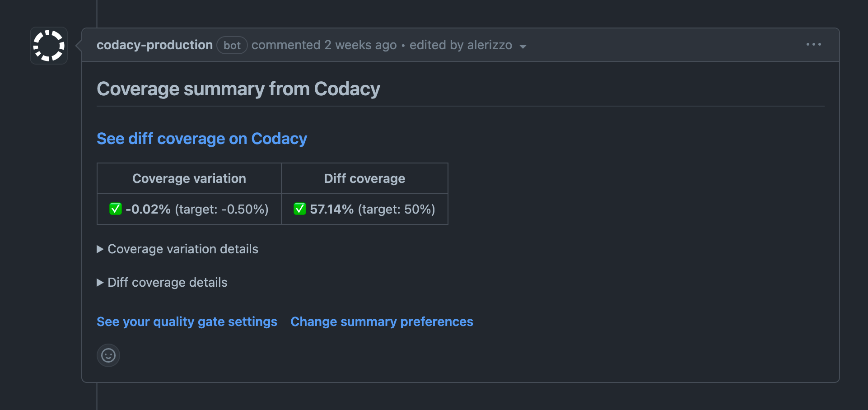Screen dimensions: 868x410
Task: Click the green check beside diff coverage
Action: [x=300, y=209]
